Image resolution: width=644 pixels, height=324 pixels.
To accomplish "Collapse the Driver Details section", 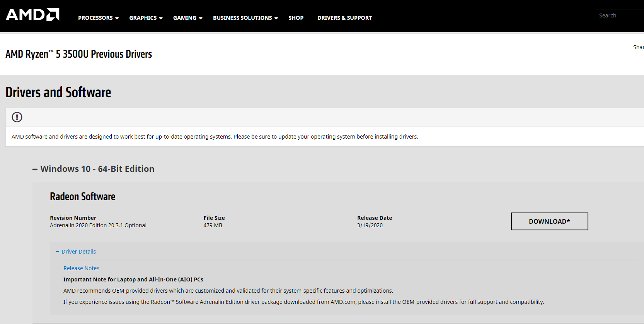I will (x=76, y=252).
